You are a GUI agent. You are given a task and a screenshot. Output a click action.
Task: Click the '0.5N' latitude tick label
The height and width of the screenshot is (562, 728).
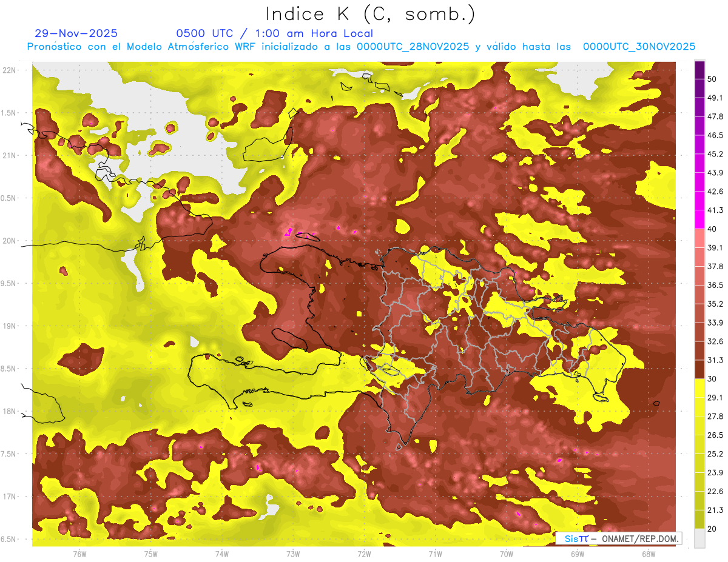(x=9, y=198)
